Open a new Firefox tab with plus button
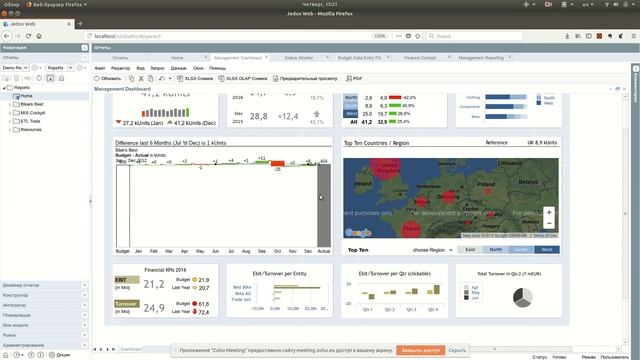The width and height of the screenshot is (640, 360). point(80,24)
